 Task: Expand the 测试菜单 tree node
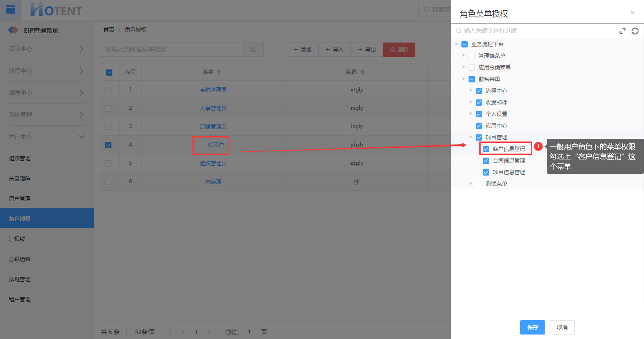pos(470,184)
